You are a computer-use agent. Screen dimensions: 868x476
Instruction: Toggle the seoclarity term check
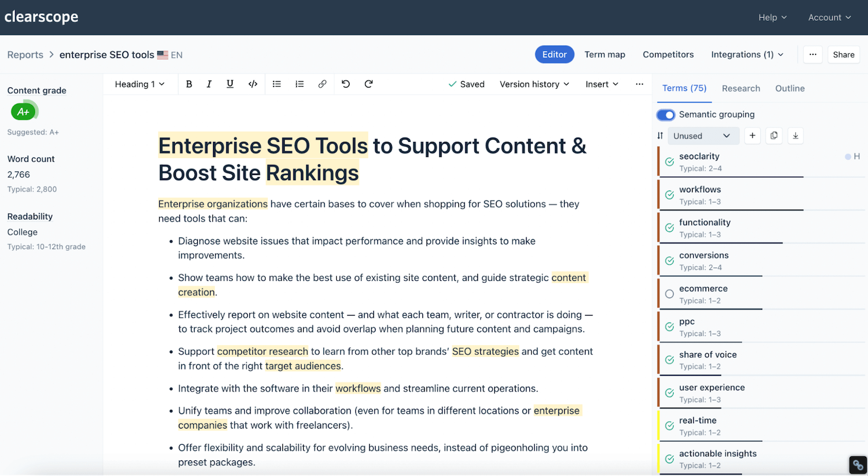(x=670, y=160)
